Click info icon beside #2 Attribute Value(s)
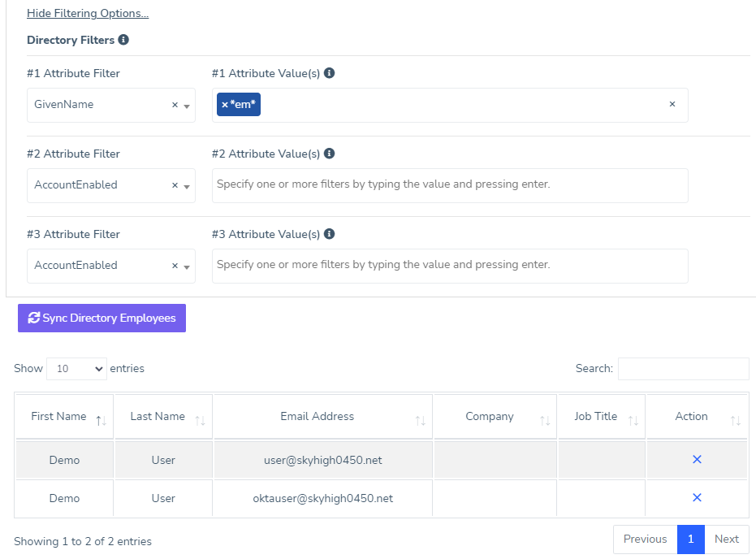Image resolution: width=756 pixels, height=559 pixels. tap(330, 154)
